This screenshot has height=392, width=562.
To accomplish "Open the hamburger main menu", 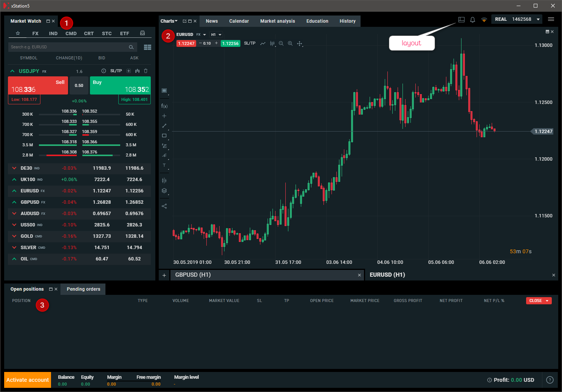I will click(x=551, y=19).
